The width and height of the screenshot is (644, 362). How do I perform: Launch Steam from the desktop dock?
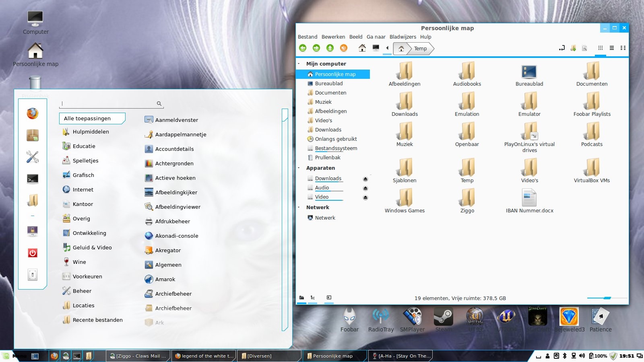click(443, 317)
